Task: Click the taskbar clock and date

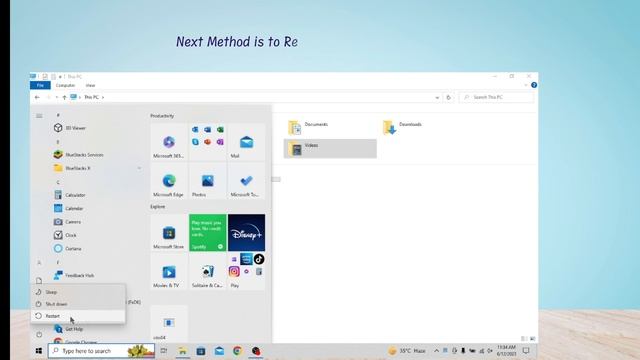Action: tap(507, 351)
